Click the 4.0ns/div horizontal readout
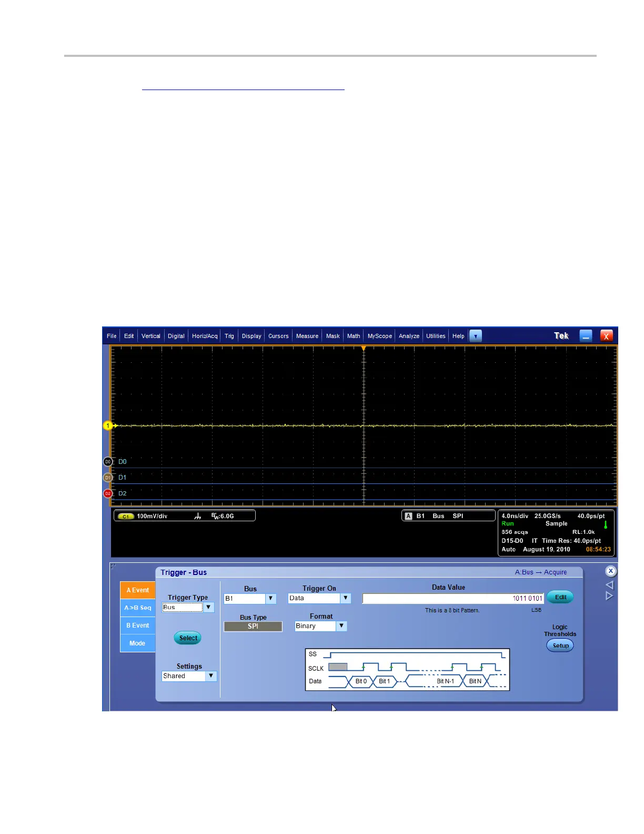The height and width of the screenshot is (834, 644). (x=515, y=516)
